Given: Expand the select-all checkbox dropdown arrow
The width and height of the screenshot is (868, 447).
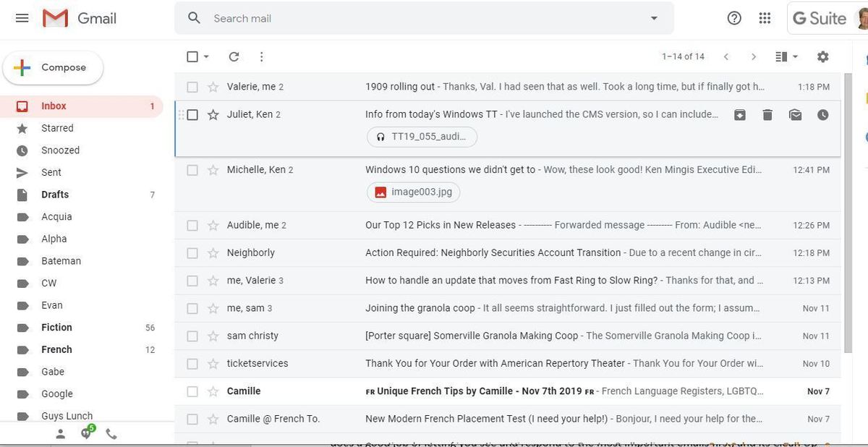Looking at the screenshot, I should (206, 56).
